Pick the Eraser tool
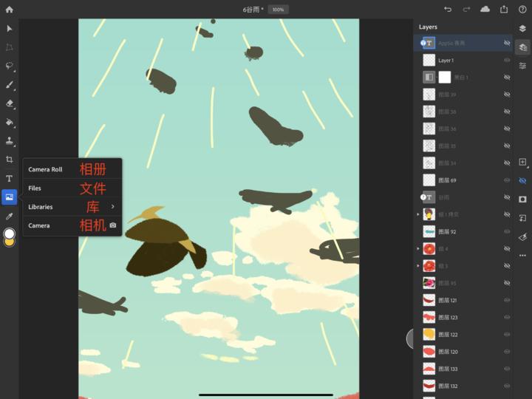 (x=10, y=103)
